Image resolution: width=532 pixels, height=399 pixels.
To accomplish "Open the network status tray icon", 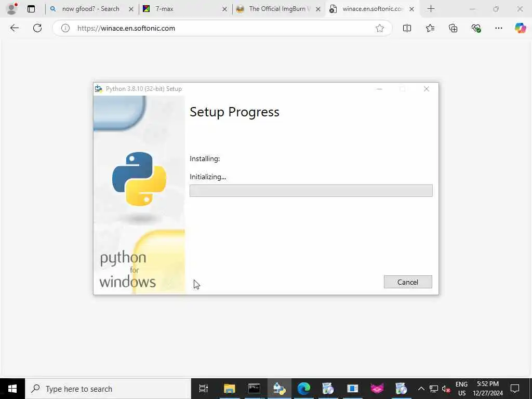I will [434, 389].
